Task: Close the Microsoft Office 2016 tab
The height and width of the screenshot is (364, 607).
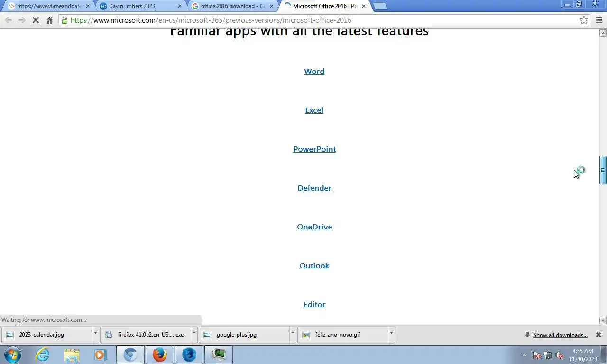Action: tap(364, 6)
